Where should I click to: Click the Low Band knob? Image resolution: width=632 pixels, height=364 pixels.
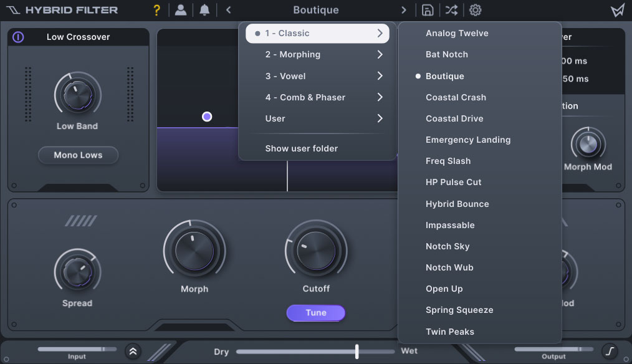(77, 95)
